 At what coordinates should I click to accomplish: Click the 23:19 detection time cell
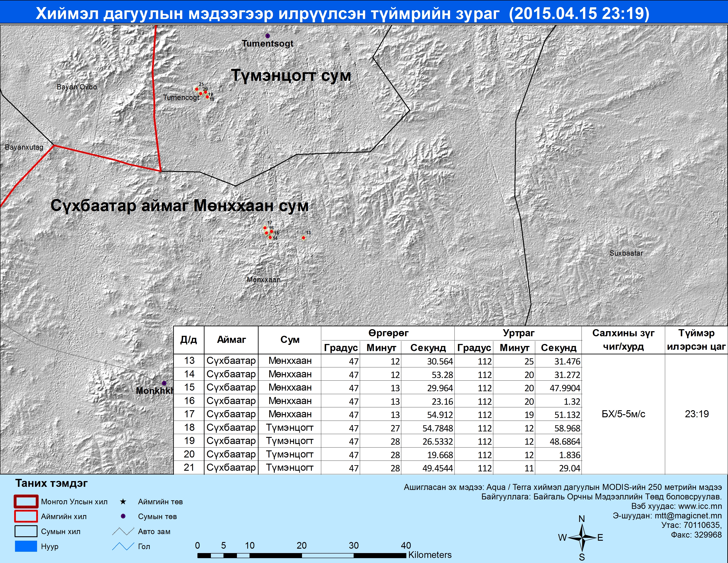697,414
